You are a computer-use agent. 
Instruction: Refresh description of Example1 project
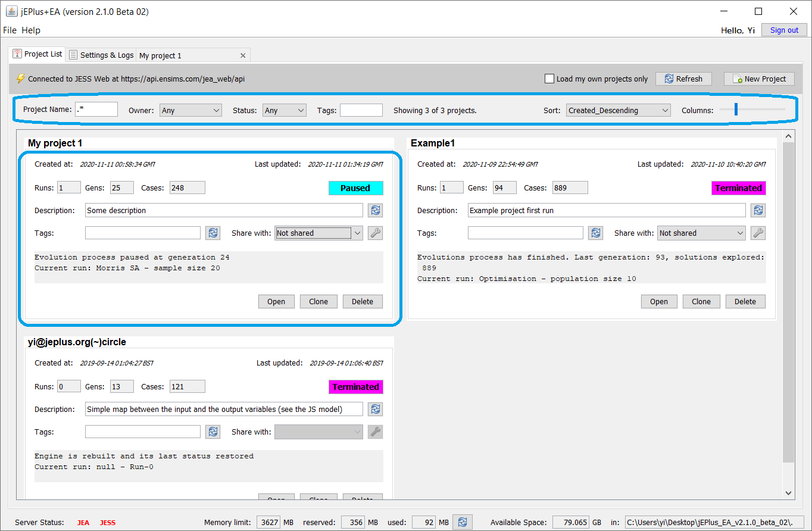pos(758,210)
